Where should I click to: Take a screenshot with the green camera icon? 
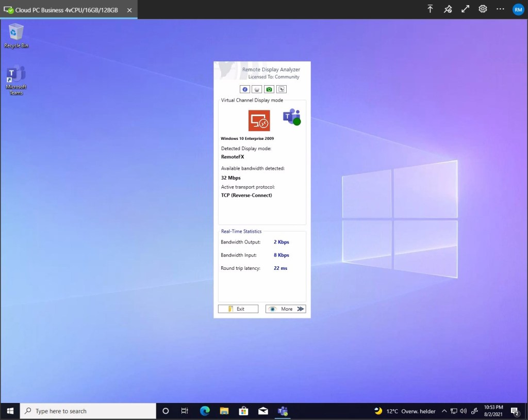[x=269, y=89]
